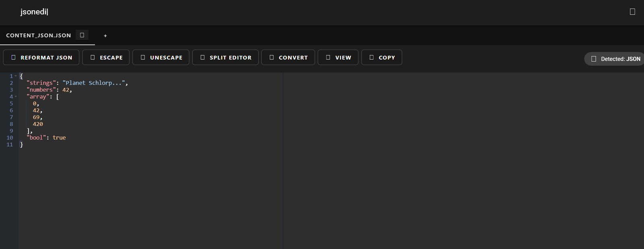Open the View options

point(338,58)
